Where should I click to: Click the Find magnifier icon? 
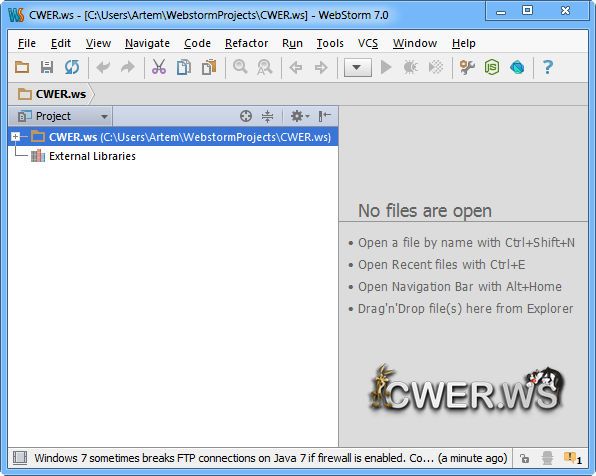point(240,67)
